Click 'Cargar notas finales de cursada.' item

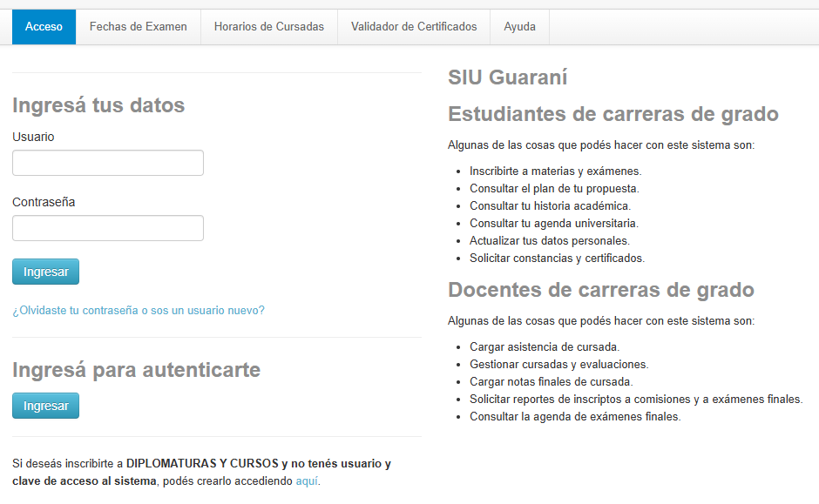tap(551, 382)
